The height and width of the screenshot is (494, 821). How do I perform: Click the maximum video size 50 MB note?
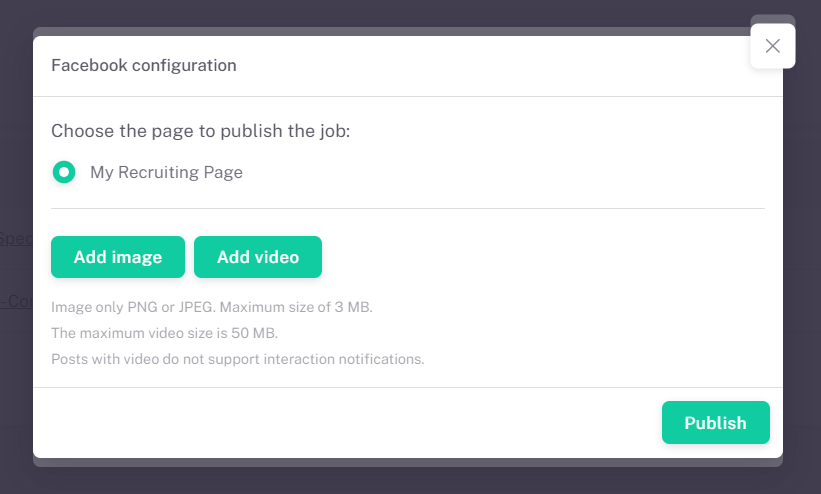tap(164, 333)
